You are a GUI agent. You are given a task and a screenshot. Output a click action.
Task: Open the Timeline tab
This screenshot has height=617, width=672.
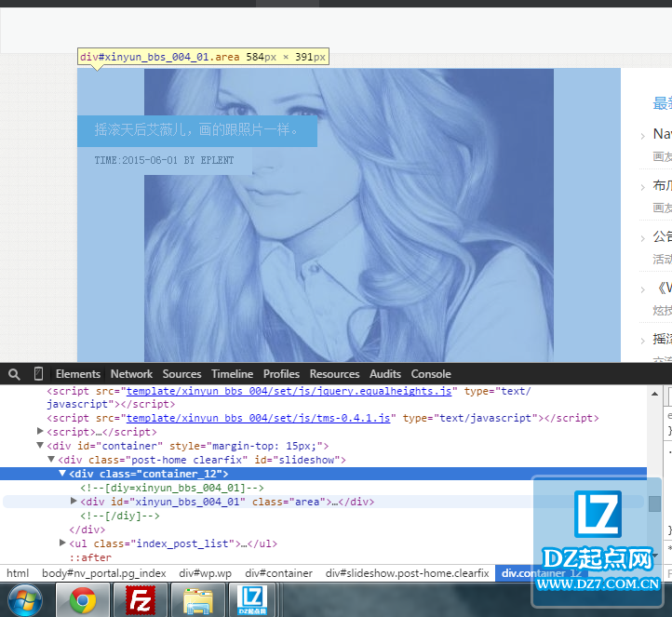pyautogui.click(x=233, y=373)
